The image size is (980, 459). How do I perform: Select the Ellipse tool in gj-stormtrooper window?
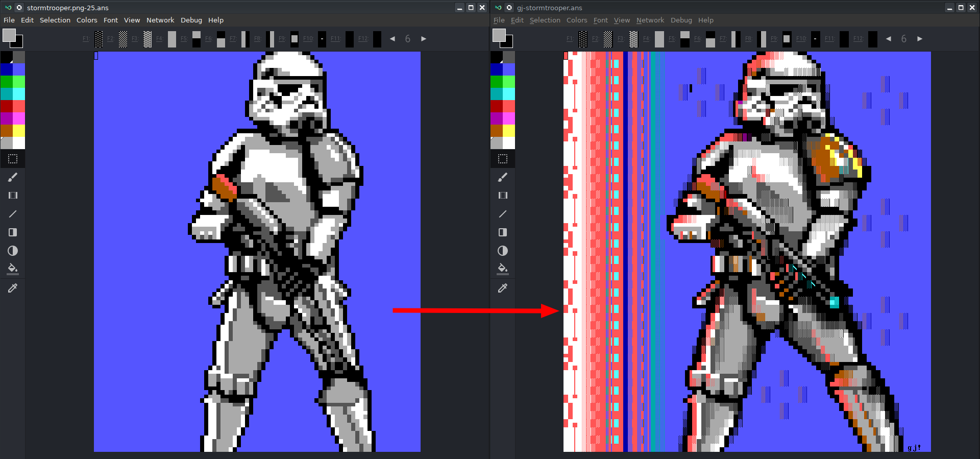pyautogui.click(x=503, y=251)
